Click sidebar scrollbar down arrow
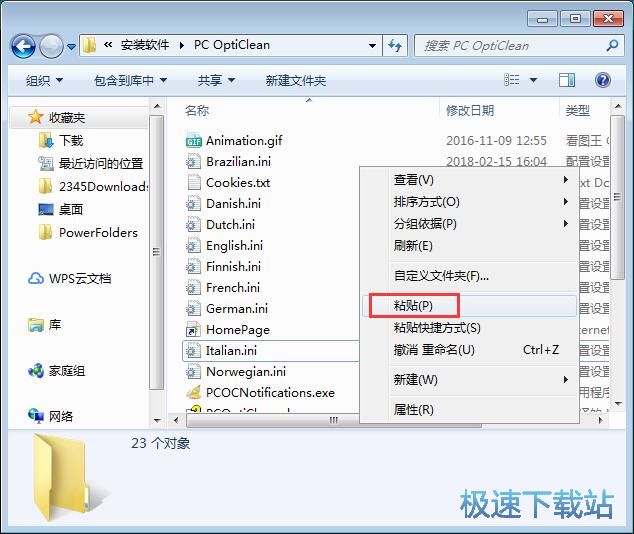634x534 pixels. pyautogui.click(x=157, y=420)
